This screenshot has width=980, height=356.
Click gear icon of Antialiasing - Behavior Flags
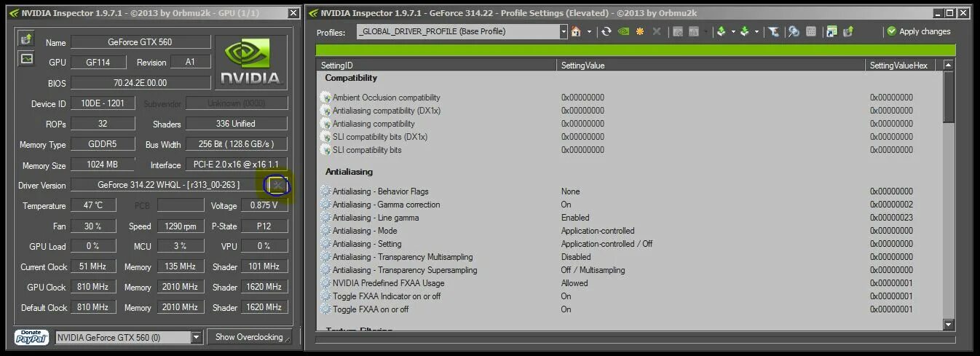point(325,191)
